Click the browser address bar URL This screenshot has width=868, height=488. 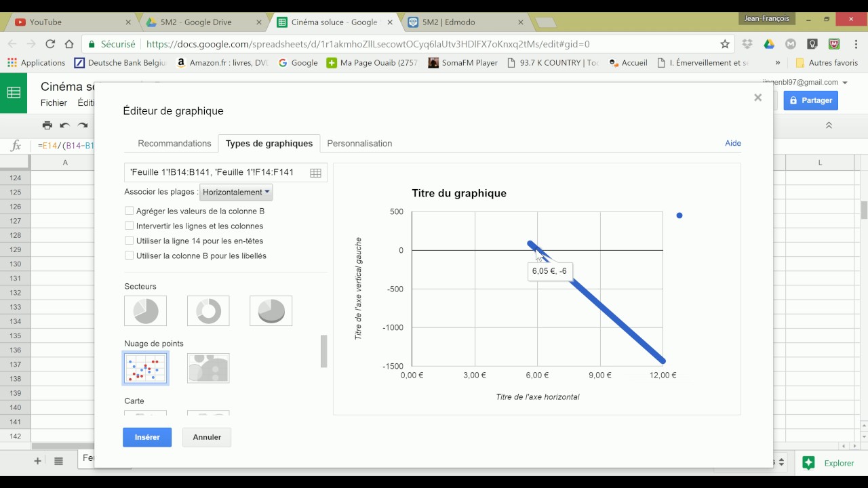tap(368, 44)
